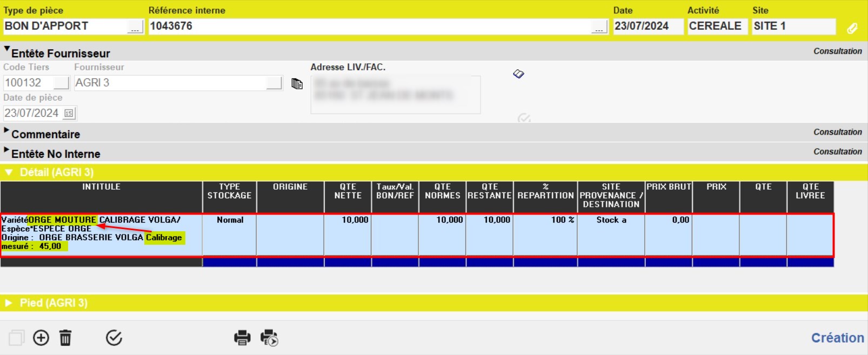Open the calendar picker for Date de pièce

point(69,113)
